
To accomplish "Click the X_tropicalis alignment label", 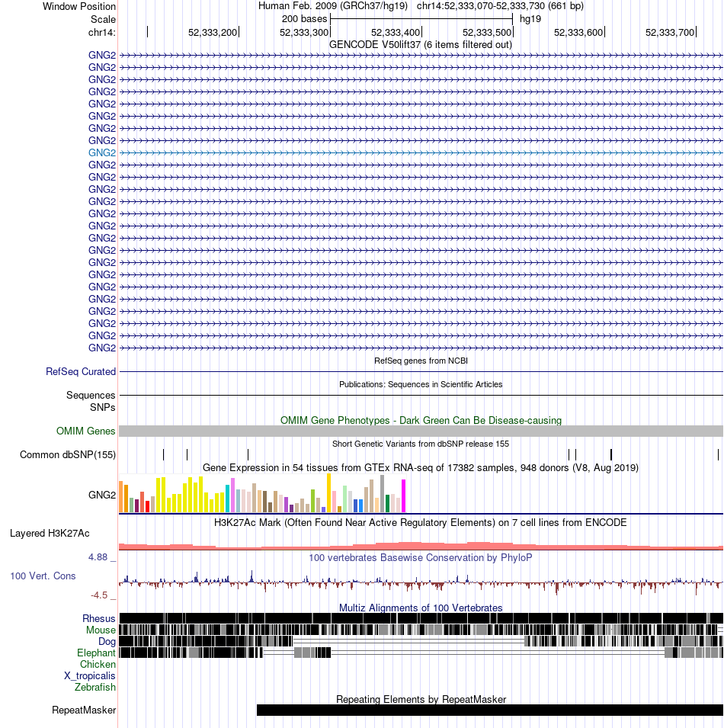I will (x=90, y=676).
